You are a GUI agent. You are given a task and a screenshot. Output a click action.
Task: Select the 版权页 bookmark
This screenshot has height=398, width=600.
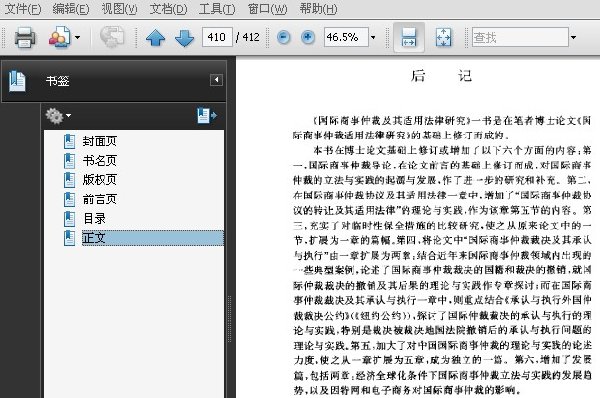tap(99, 179)
